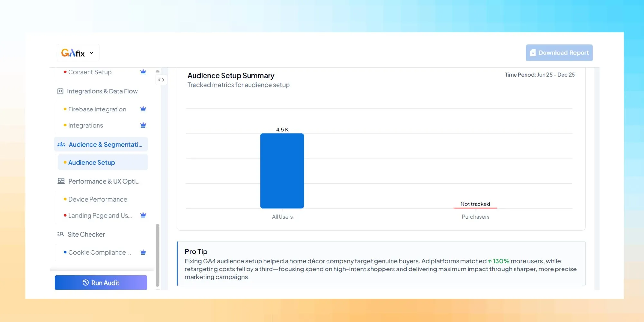
Task: Click the crown icon next to Cookie Compliance
Action: [x=143, y=252]
